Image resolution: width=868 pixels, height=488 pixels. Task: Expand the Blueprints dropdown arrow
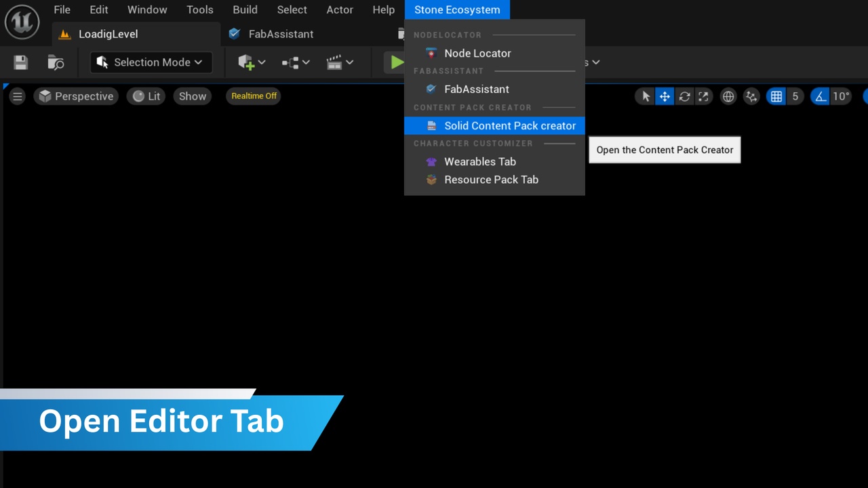(306, 62)
